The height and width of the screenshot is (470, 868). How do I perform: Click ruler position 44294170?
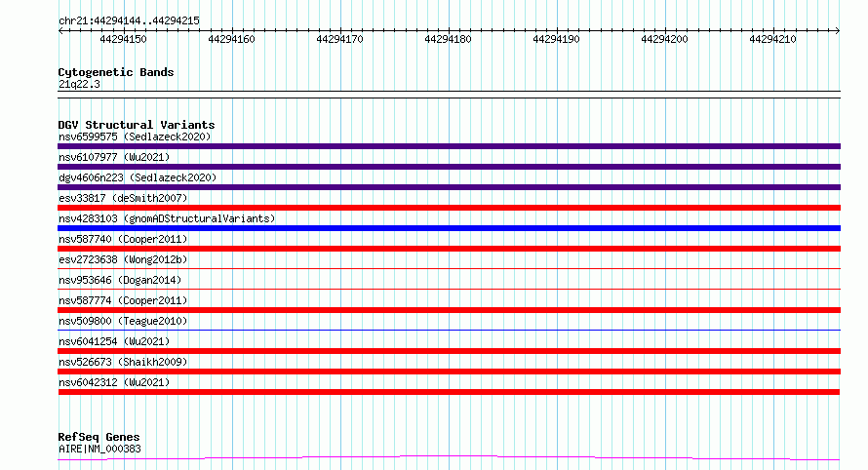point(340,39)
